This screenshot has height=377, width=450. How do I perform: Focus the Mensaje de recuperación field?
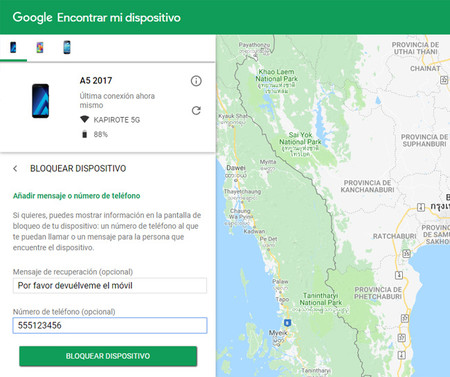click(110, 286)
